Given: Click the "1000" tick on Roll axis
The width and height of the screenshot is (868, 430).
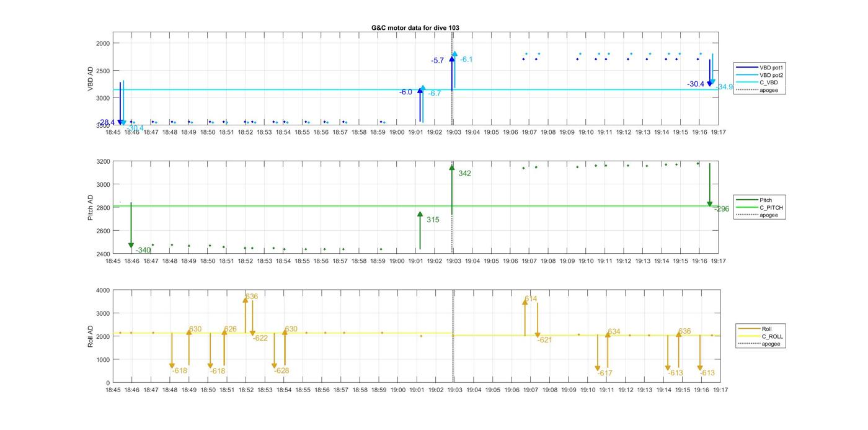Looking at the screenshot, I should (x=102, y=360).
